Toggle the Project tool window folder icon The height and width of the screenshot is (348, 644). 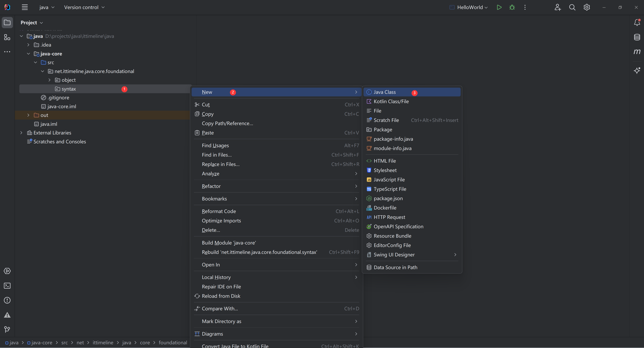point(7,22)
